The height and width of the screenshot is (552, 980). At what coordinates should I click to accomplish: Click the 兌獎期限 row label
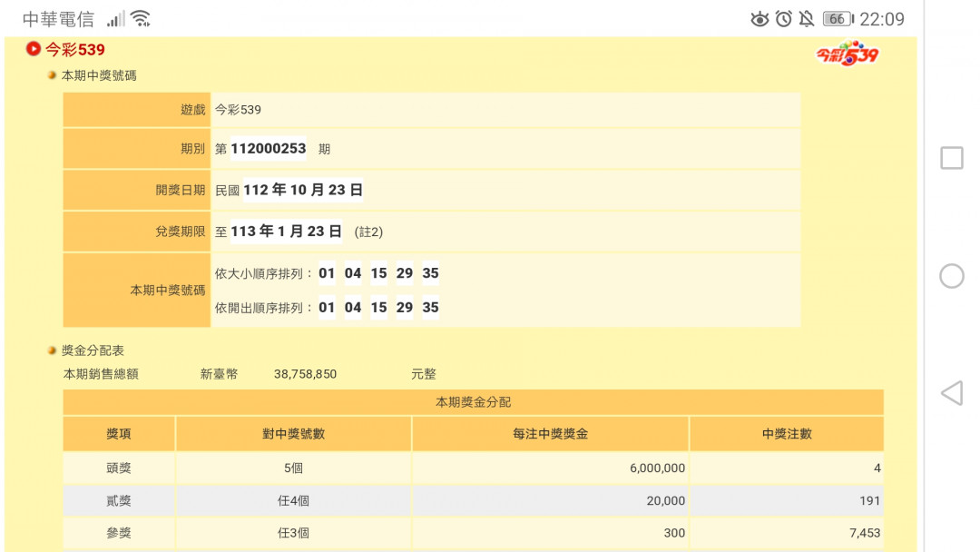tap(181, 232)
